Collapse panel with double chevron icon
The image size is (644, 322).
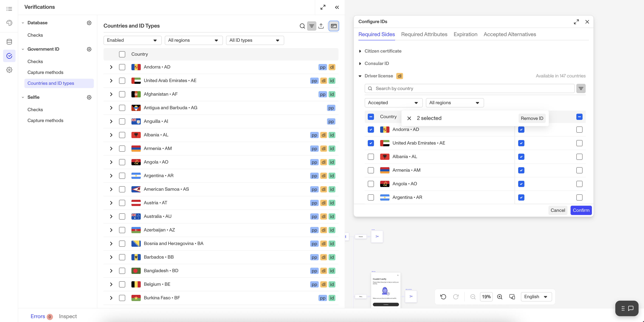[337, 7]
